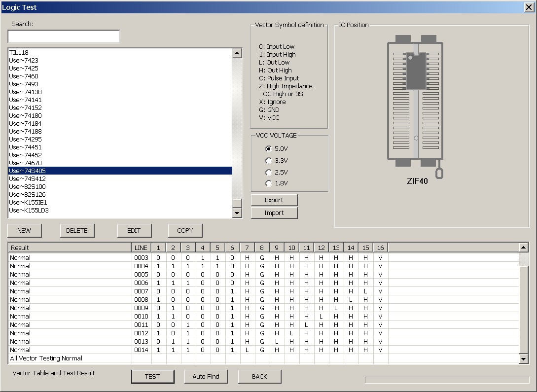Select 2.5V VCC voltage
Screen dimensions: 537x392
coord(269,173)
